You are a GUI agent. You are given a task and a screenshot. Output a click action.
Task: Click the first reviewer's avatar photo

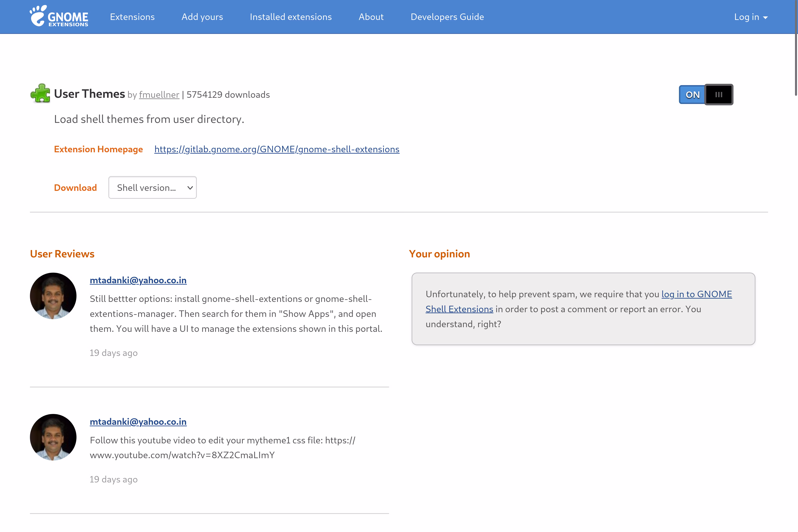pyautogui.click(x=53, y=296)
